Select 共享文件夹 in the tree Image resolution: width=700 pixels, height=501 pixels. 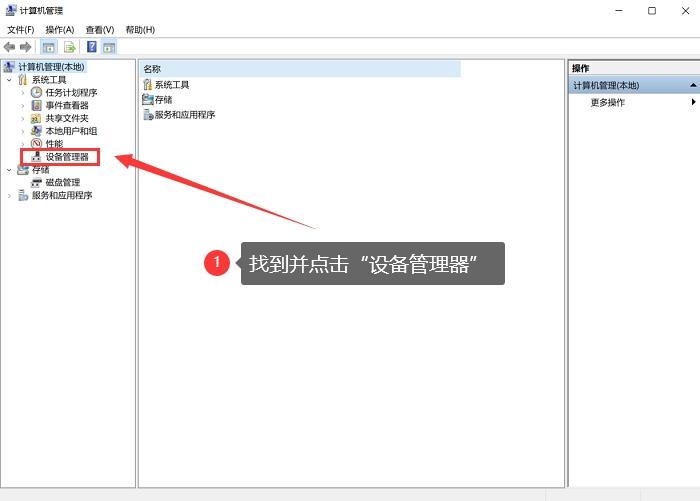(x=67, y=118)
